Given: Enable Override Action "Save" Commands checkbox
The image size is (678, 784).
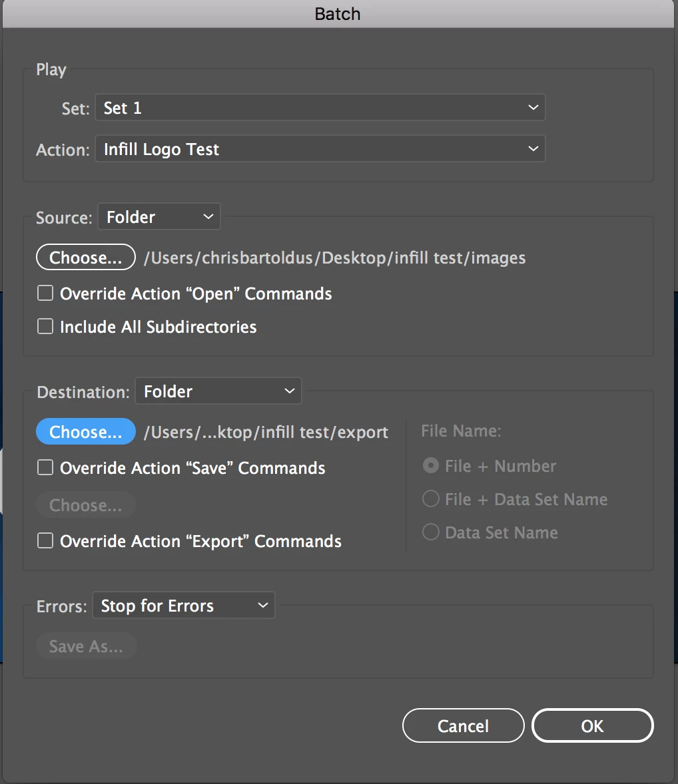Looking at the screenshot, I should (45, 467).
